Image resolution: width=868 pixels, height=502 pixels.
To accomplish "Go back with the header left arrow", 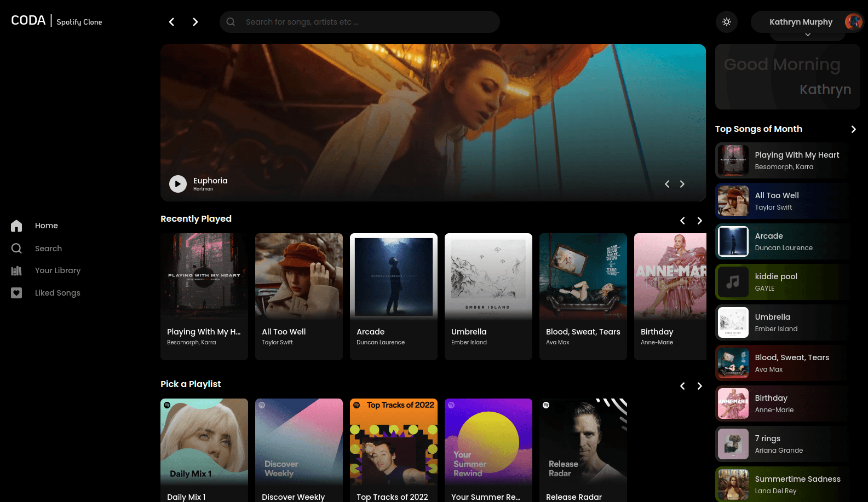I will tap(171, 22).
